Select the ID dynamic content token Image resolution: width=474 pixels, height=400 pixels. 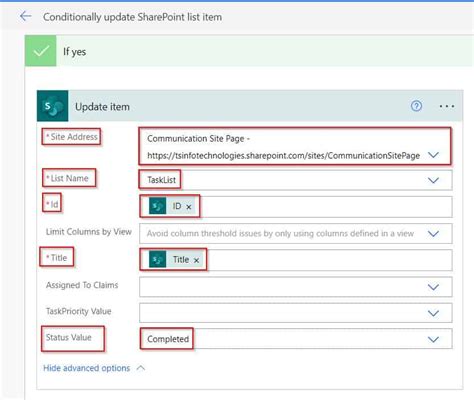[172, 206]
